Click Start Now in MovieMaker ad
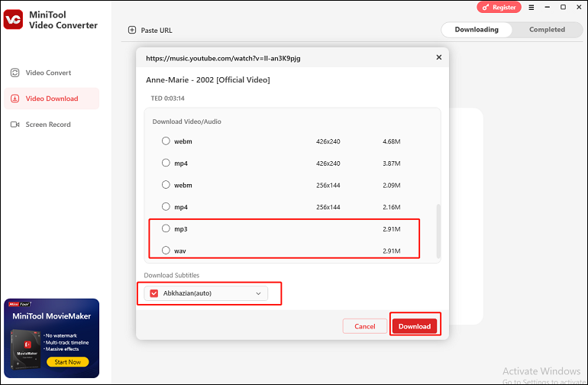Image resolution: width=588 pixels, height=385 pixels. click(x=67, y=362)
